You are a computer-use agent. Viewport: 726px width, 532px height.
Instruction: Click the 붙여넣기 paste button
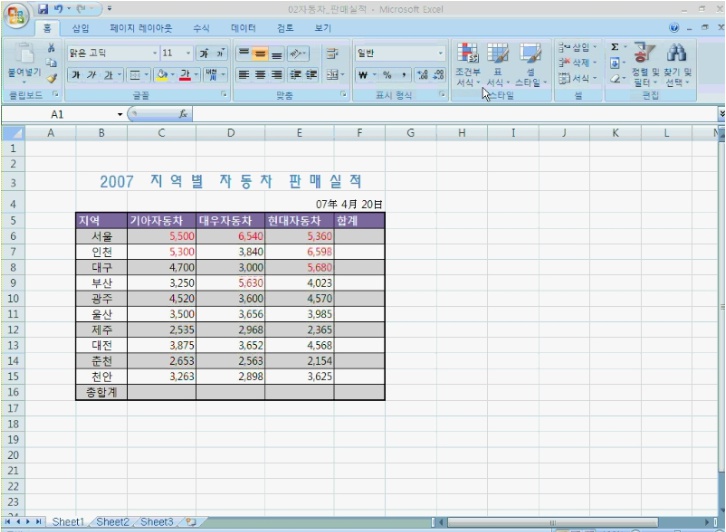(25, 63)
